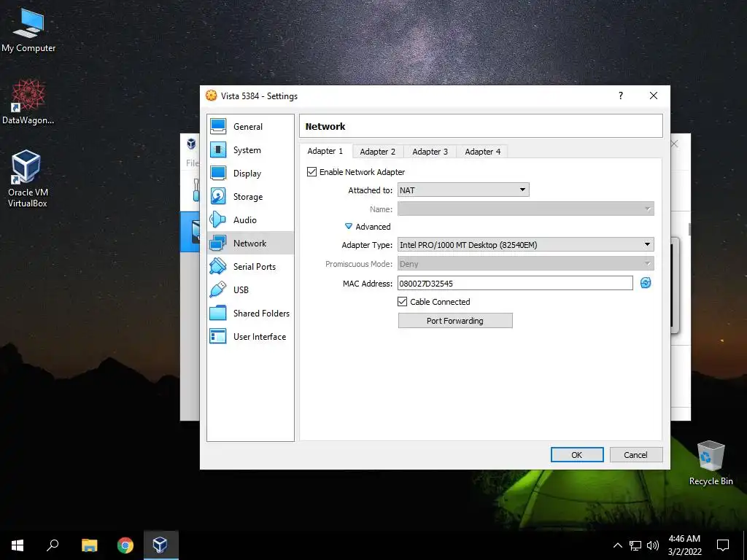Confirm settings with OK

tap(577, 455)
